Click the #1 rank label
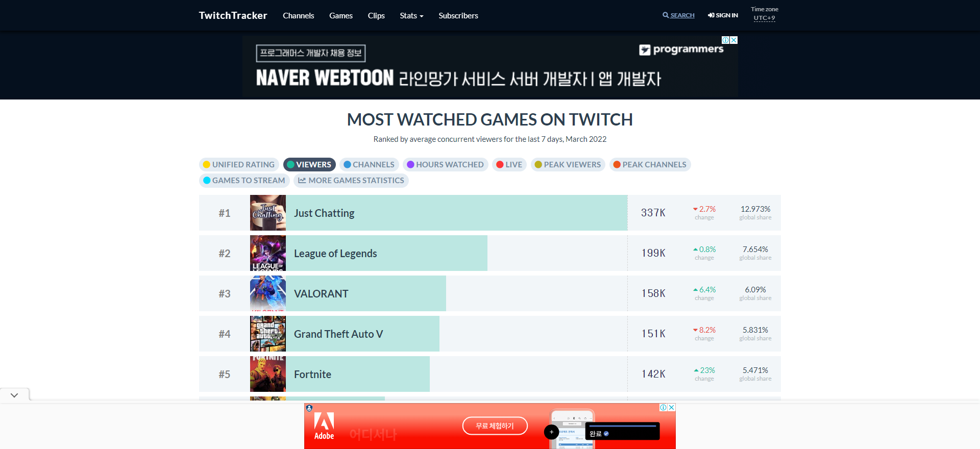 pos(225,213)
